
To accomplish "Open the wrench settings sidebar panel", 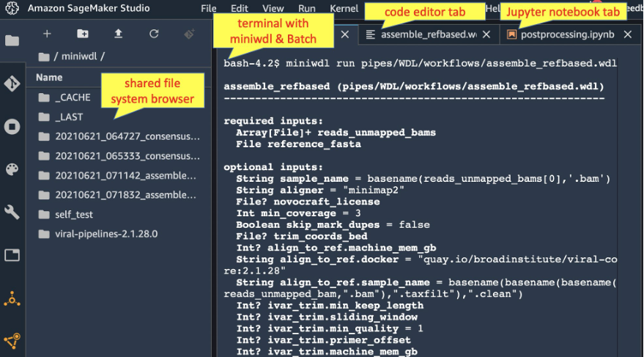I will pos(12,213).
